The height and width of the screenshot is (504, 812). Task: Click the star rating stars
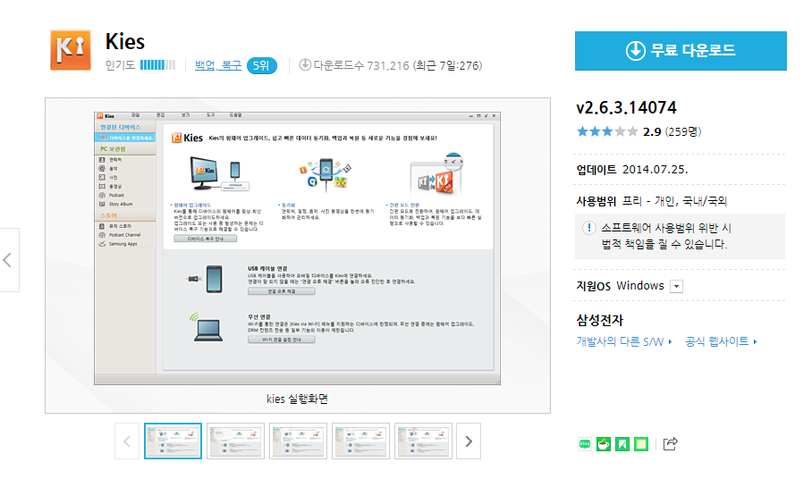(x=607, y=131)
